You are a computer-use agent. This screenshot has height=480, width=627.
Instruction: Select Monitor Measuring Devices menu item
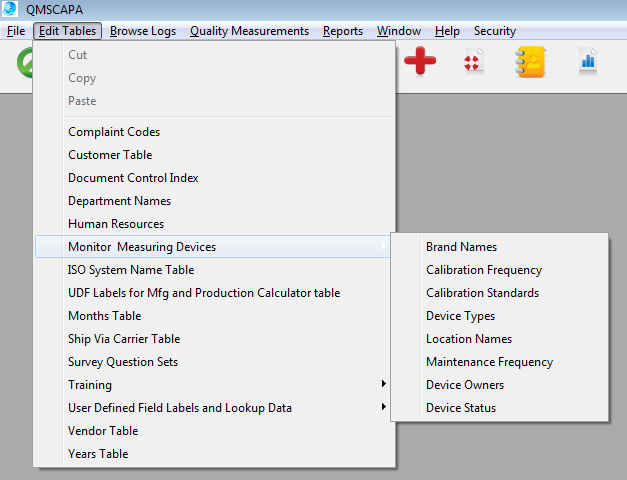tap(212, 246)
